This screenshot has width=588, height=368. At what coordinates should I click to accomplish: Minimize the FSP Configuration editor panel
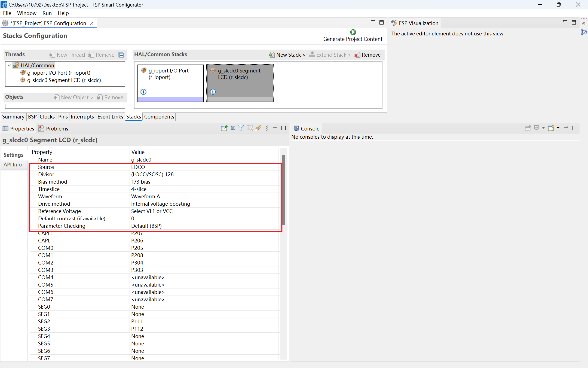(373, 22)
